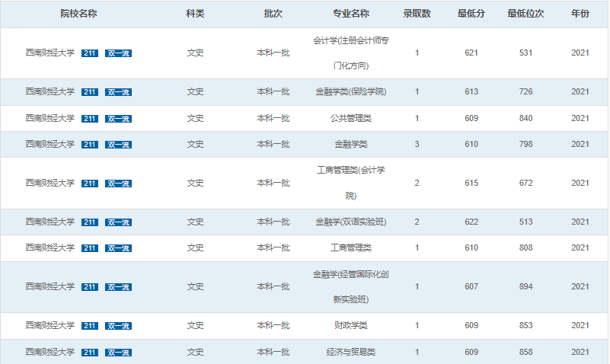
Task: Click 本科一批 in the 经济与贸易类 row
Action: point(273,352)
